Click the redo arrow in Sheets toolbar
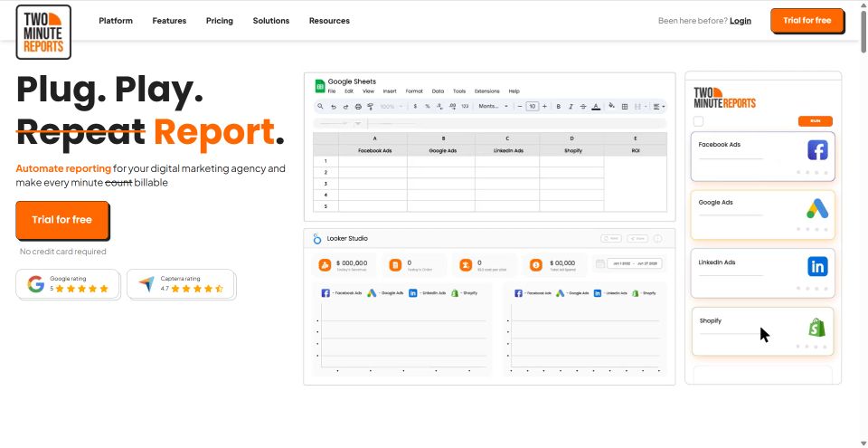This screenshot has height=448, width=868. 345,107
